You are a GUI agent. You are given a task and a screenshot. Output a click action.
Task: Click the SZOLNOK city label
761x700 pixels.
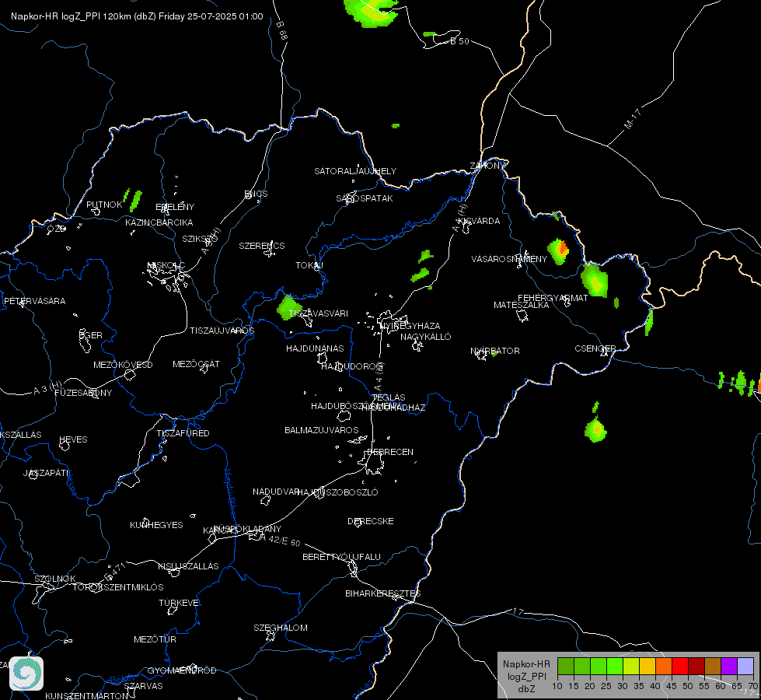point(55,579)
